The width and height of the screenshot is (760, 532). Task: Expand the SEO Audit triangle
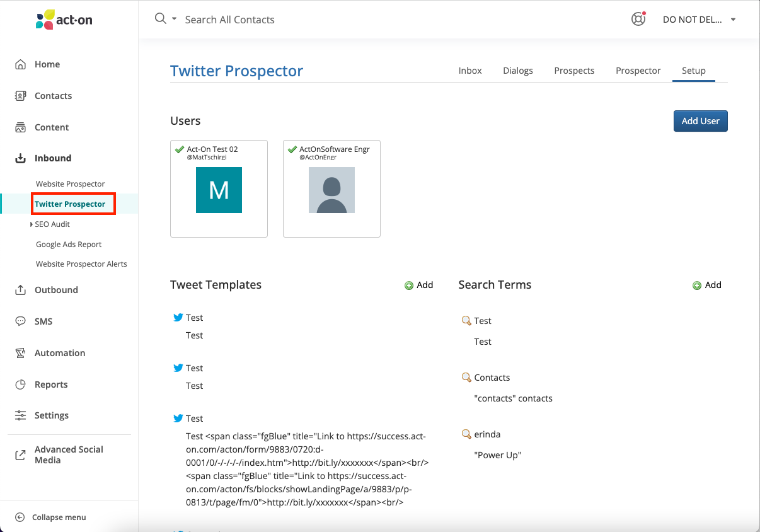32,224
